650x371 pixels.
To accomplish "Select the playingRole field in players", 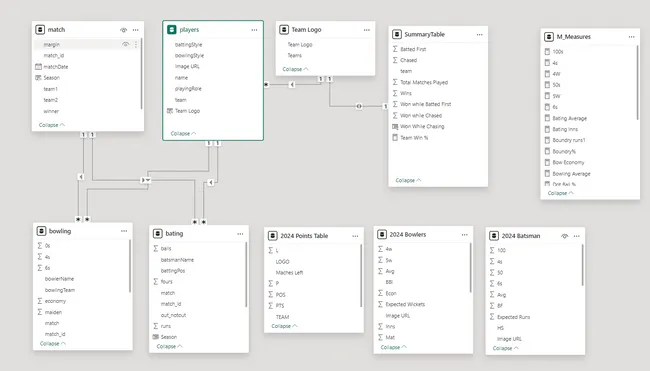I will tap(188, 89).
